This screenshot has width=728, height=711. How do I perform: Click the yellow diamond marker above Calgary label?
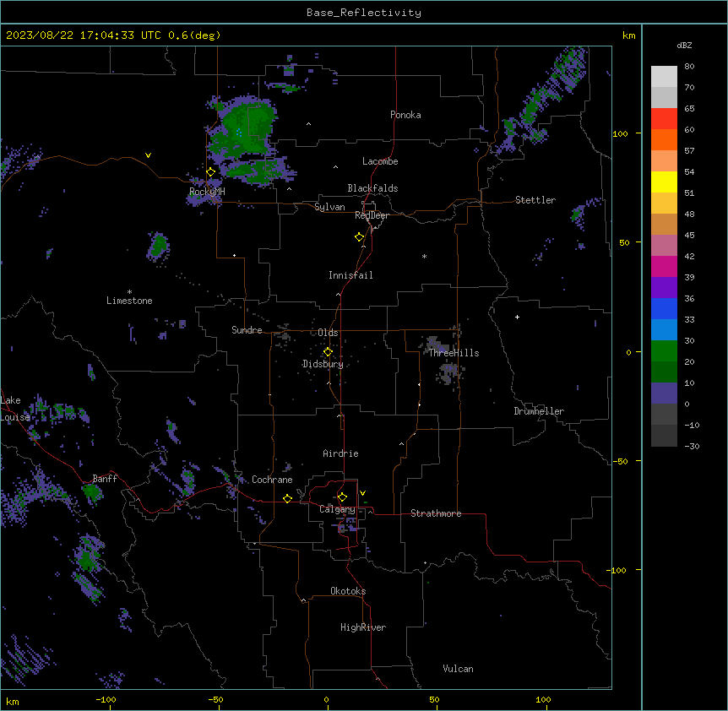pos(342,497)
